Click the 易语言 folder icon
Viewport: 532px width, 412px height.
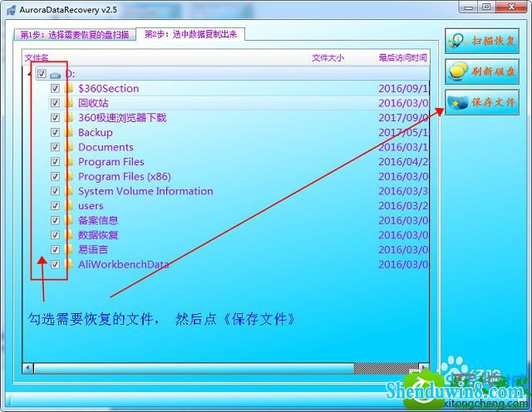(x=68, y=249)
